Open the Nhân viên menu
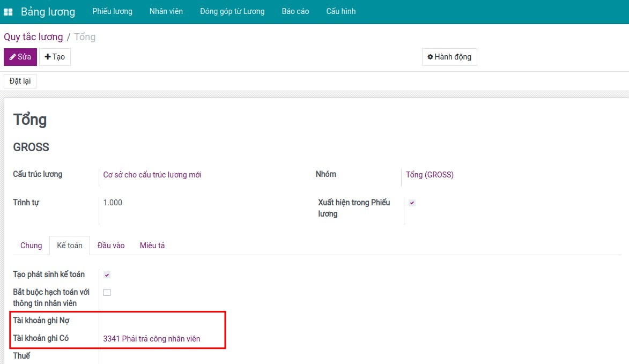The image size is (629, 364). tap(166, 11)
